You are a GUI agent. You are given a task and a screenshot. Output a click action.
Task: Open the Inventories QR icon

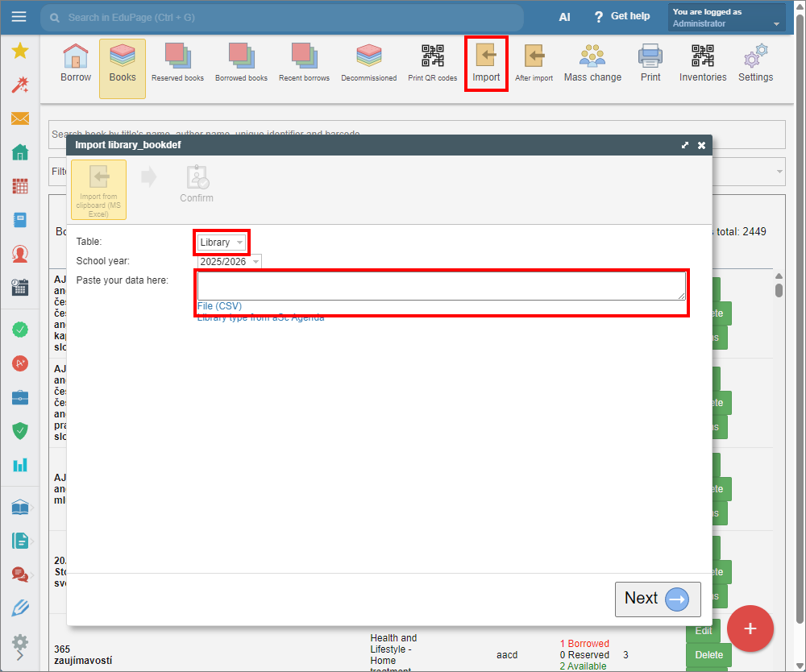pyautogui.click(x=702, y=64)
